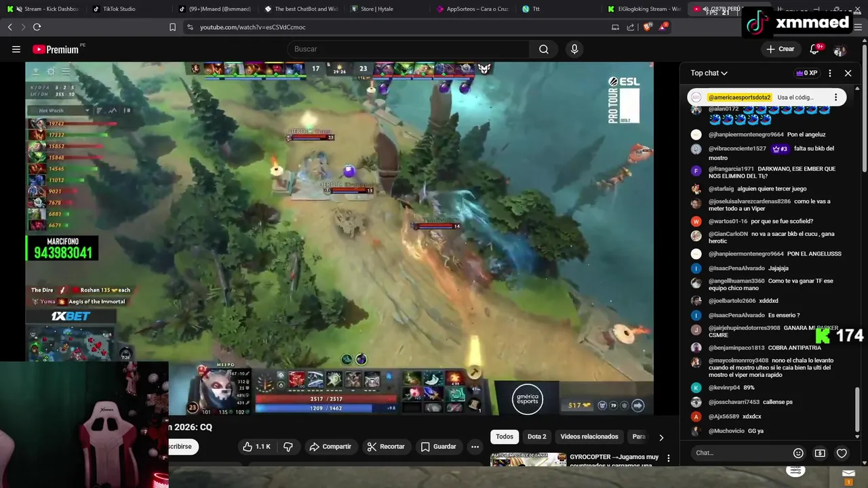Click the Crear button
Image resolution: width=868 pixels, height=488 pixels.
(781, 49)
